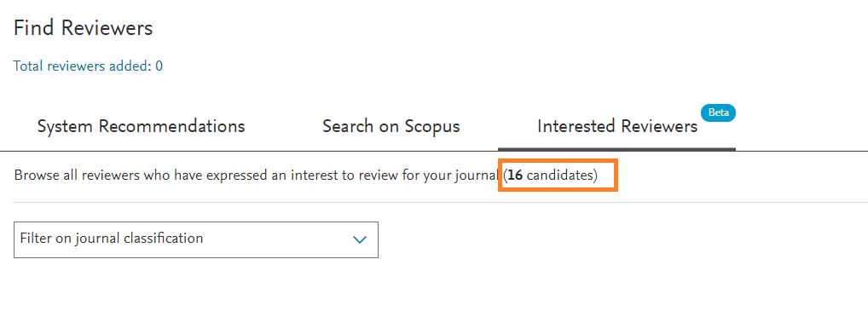Click the word 'Scopus' in the middle tab
Viewport: 868px width, 311px height.
[x=431, y=127]
